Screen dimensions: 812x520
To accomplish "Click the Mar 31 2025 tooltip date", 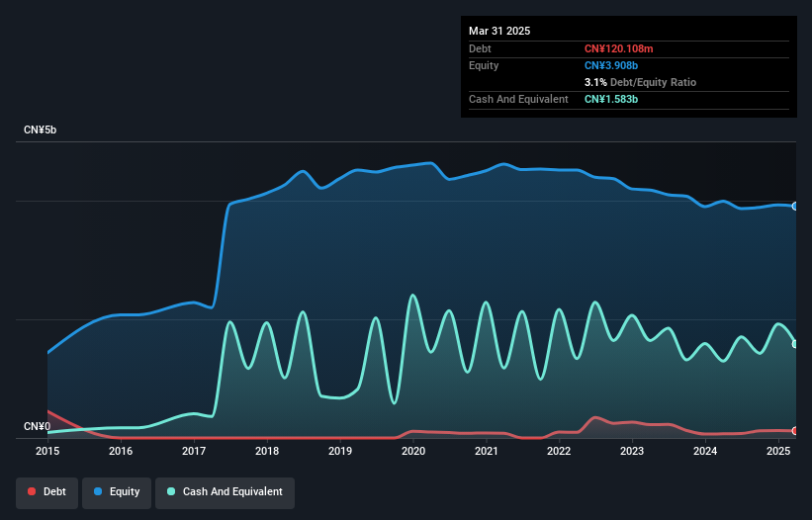I will coord(499,31).
